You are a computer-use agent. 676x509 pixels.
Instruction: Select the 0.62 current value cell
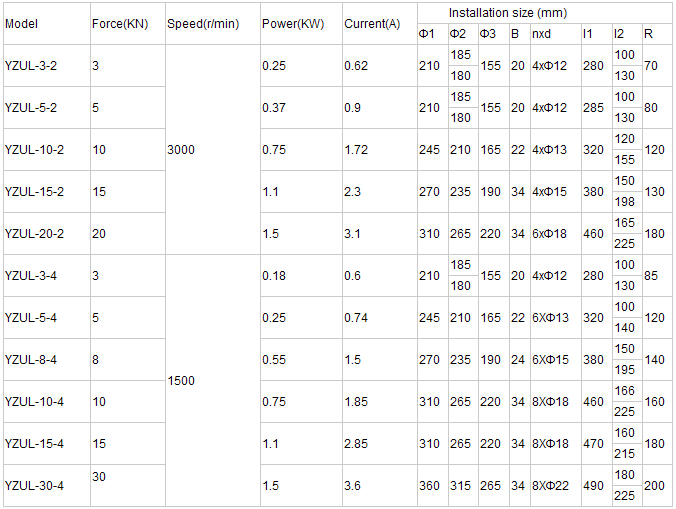coord(355,65)
